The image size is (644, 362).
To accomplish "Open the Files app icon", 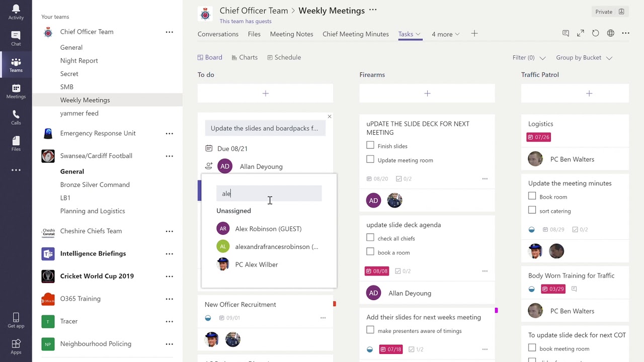I will click(x=16, y=143).
